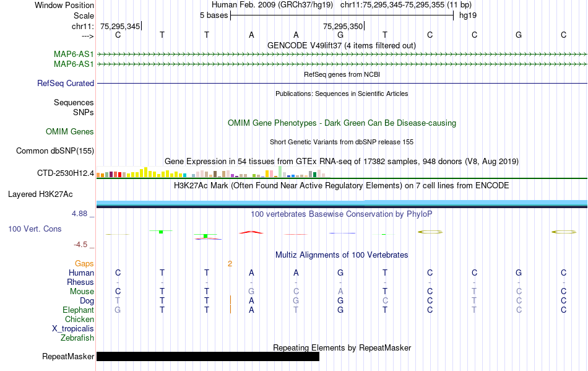Open Short Genetic Variants from dbSNP title
The width and height of the screenshot is (588, 371).
point(342,142)
